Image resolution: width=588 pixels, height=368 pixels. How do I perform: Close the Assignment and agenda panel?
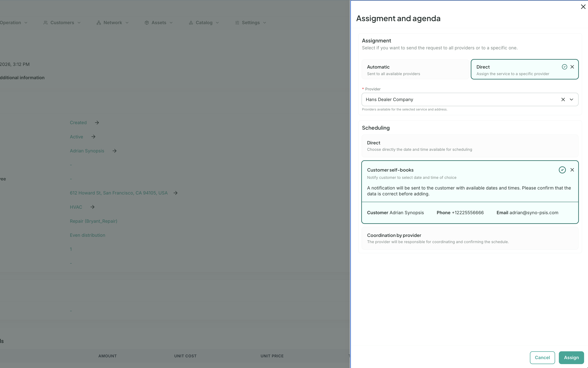tap(583, 7)
